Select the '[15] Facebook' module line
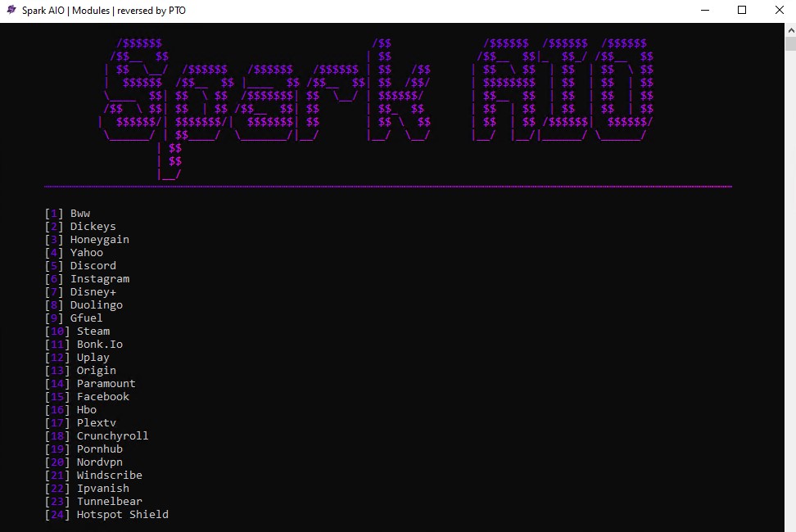The height and width of the screenshot is (532, 796). [87, 397]
